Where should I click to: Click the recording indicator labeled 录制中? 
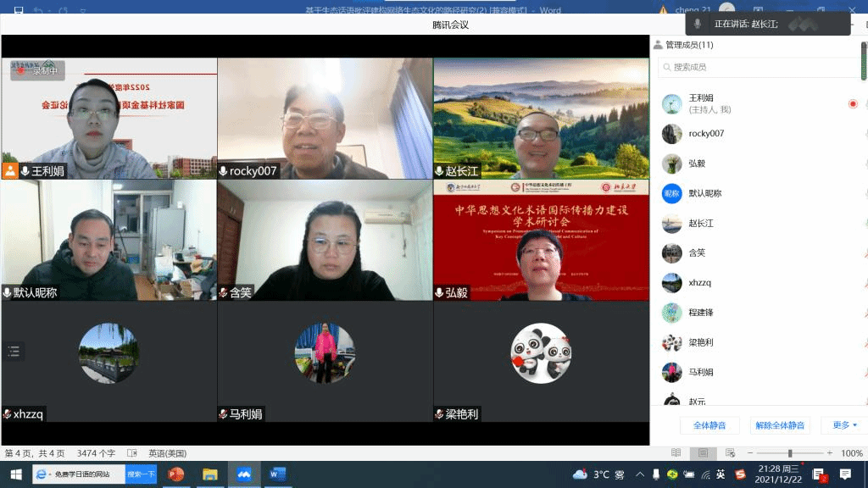37,71
